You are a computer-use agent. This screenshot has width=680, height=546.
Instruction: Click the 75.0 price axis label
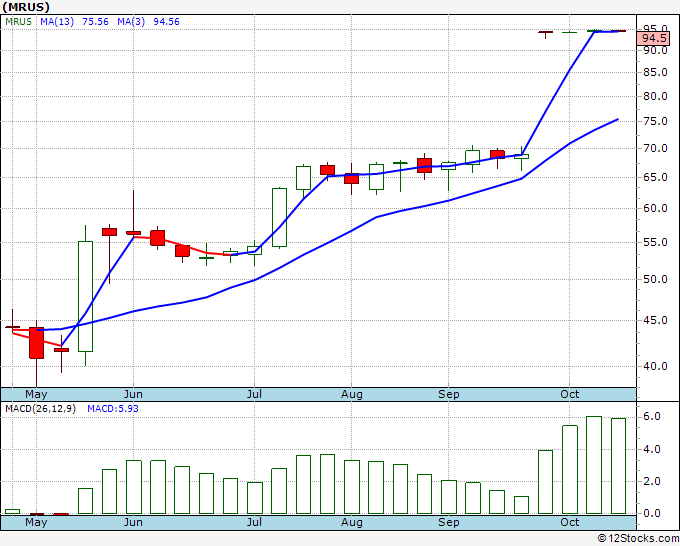(x=655, y=121)
